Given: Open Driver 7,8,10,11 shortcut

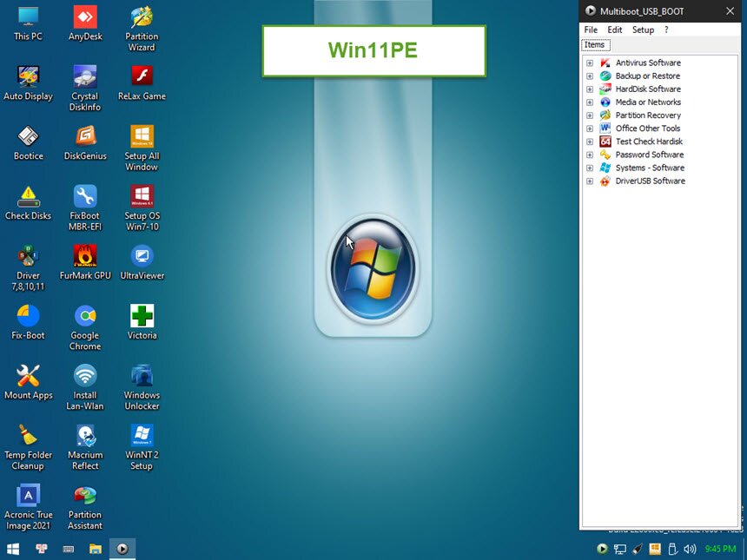Looking at the screenshot, I should [x=28, y=268].
